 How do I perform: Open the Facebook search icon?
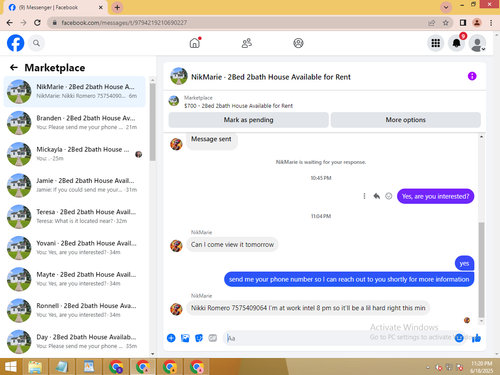point(36,43)
